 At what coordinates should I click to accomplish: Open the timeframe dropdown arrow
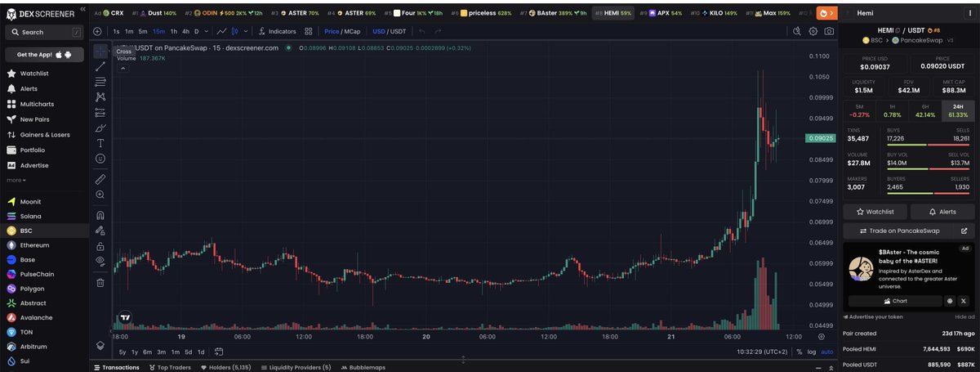[207, 31]
